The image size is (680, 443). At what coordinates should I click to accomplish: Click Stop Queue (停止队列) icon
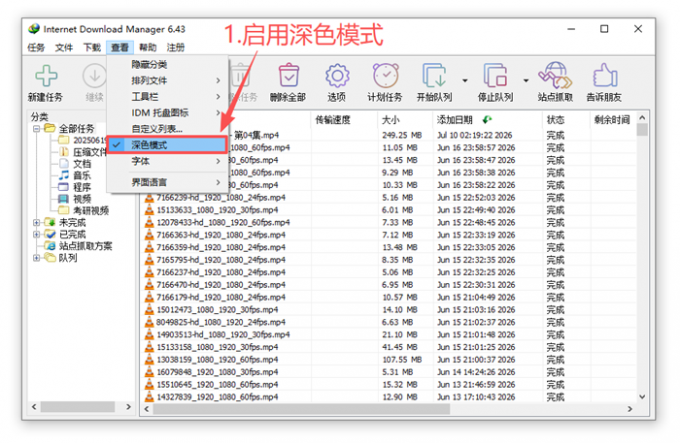495,76
